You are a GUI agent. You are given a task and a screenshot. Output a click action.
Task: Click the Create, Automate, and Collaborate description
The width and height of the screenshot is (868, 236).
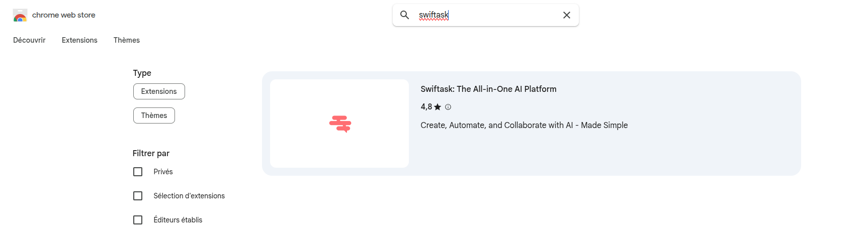(524, 125)
